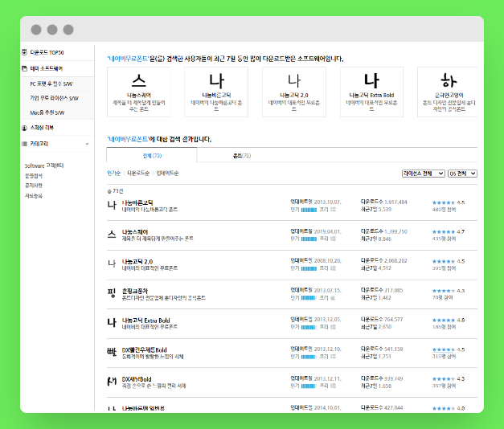Open the 훈하얀고양이 recommended font card
The width and height of the screenshot is (504, 429).
coord(448,92)
